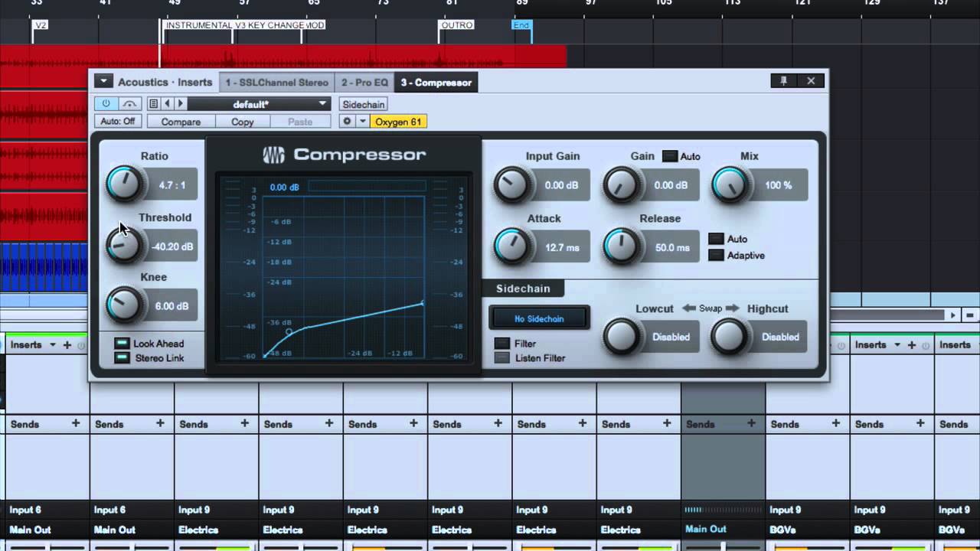Enable the sidechain Filter checkbox
The image size is (980, 551).
[501, 344]
